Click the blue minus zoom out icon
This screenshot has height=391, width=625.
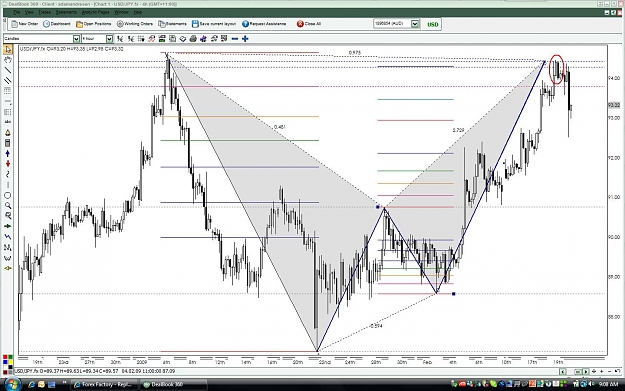235,39
